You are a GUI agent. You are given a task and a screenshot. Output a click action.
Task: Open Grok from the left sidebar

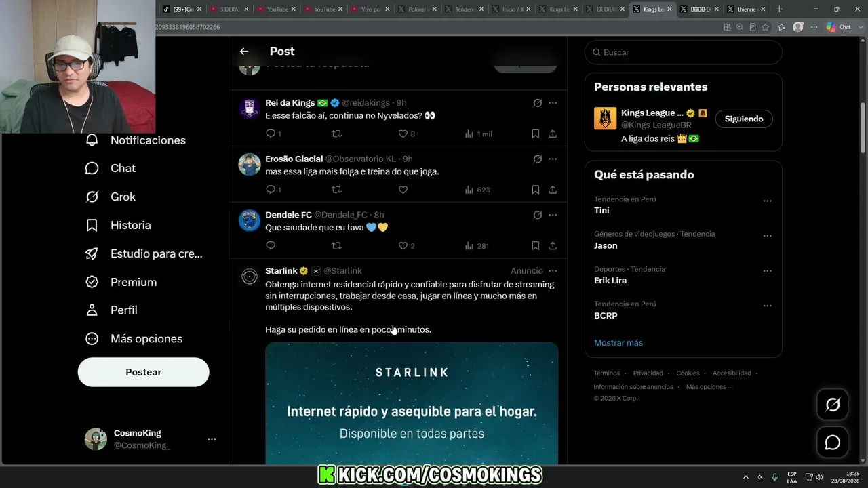point(110,197)
